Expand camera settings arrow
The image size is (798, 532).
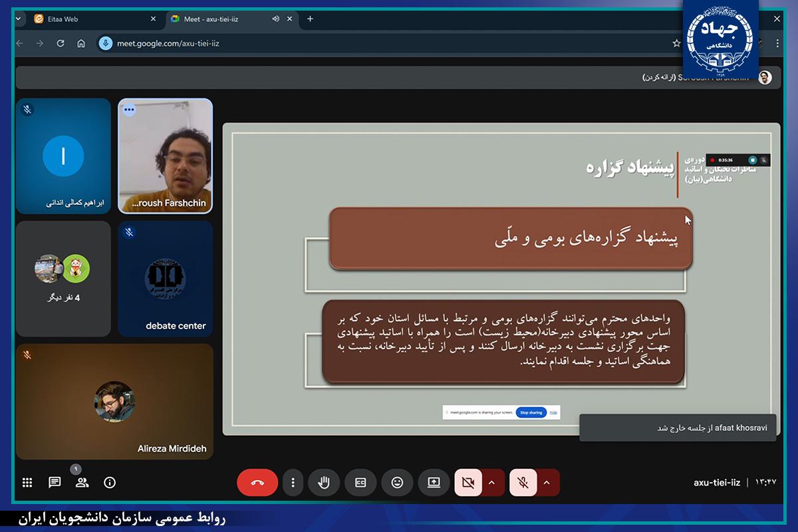(x=492, y=483)
